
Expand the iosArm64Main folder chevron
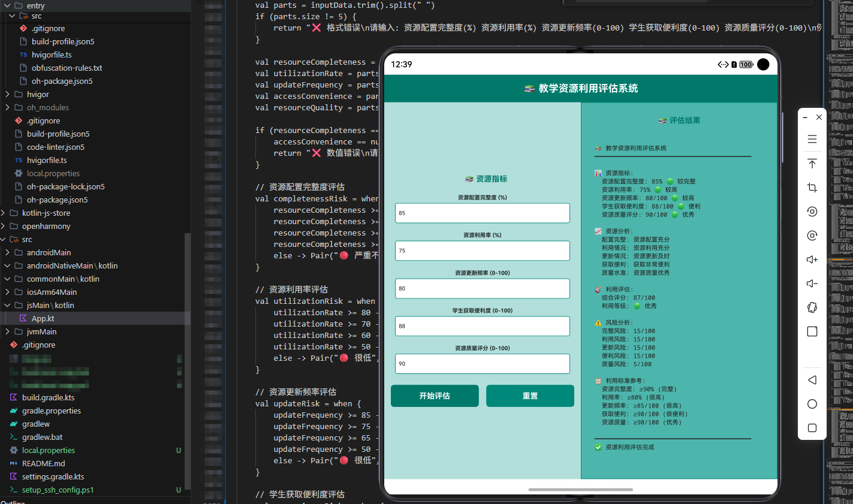coord(7,292)
